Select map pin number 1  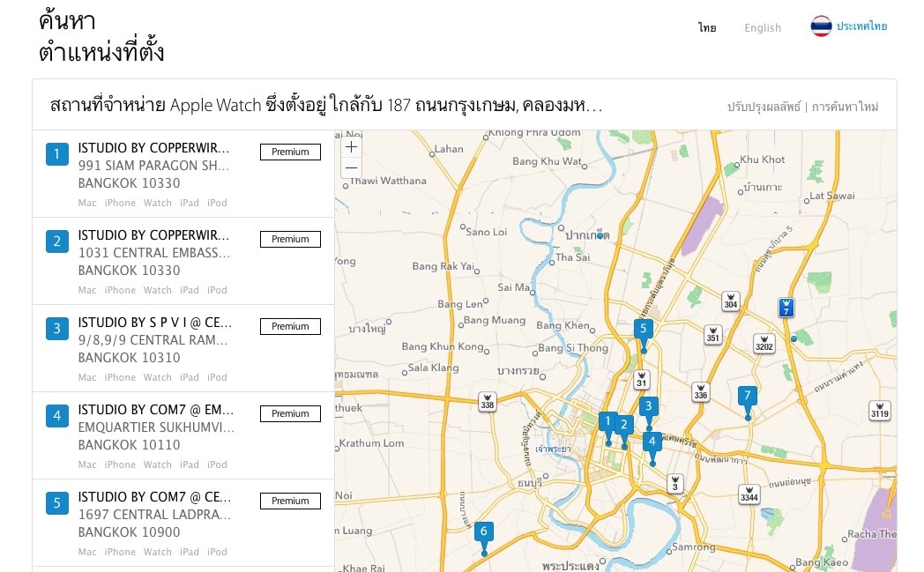(x=607, y=427)
